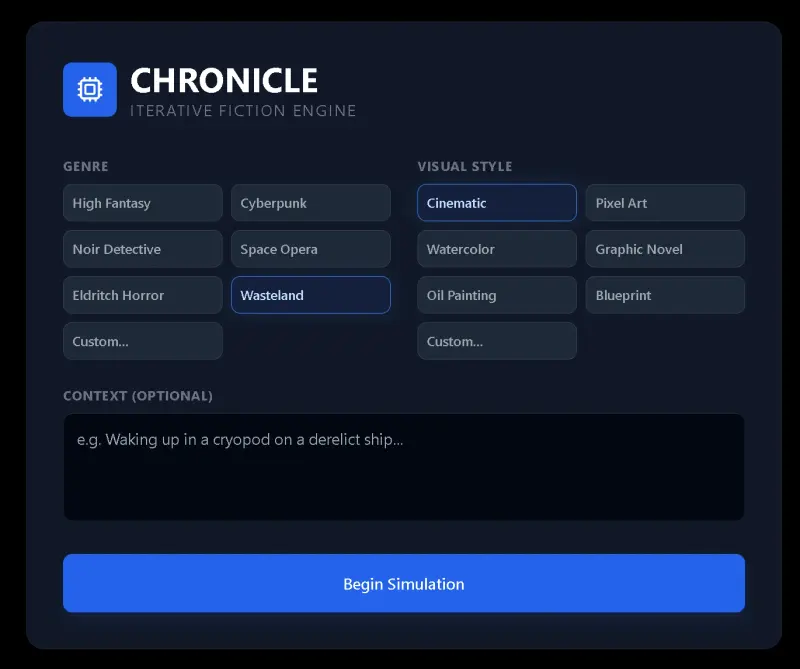Select the Pixel Art visual style
This screenshot has width=800, height=669.
pyautogui.click(x=665, y=203)
